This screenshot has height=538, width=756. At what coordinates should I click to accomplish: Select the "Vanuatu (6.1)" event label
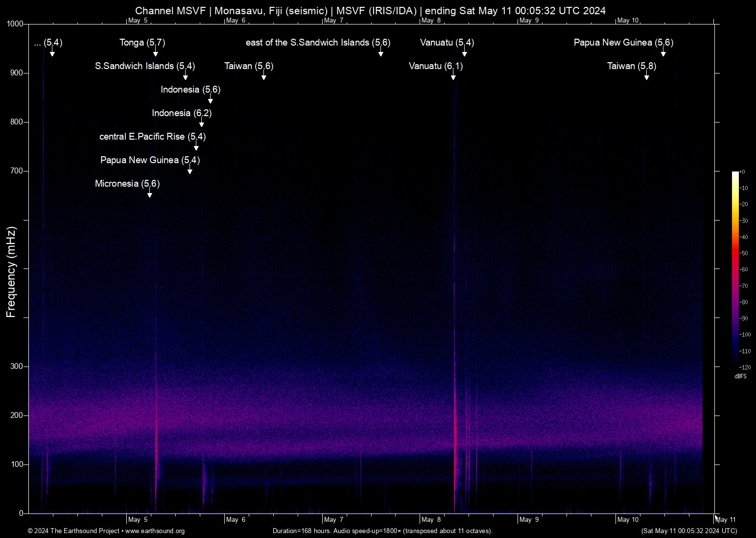tap(436, 66)
